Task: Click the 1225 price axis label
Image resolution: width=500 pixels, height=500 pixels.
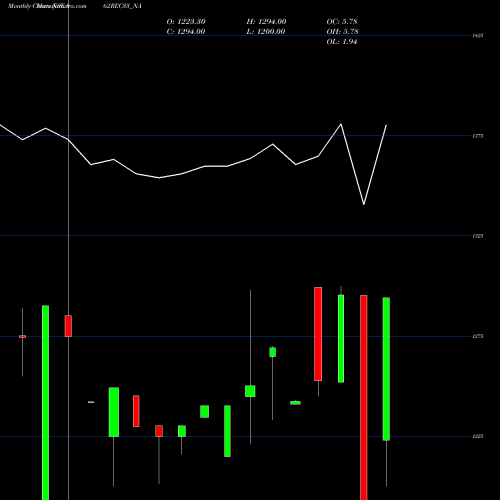Action: pos(478,436)
